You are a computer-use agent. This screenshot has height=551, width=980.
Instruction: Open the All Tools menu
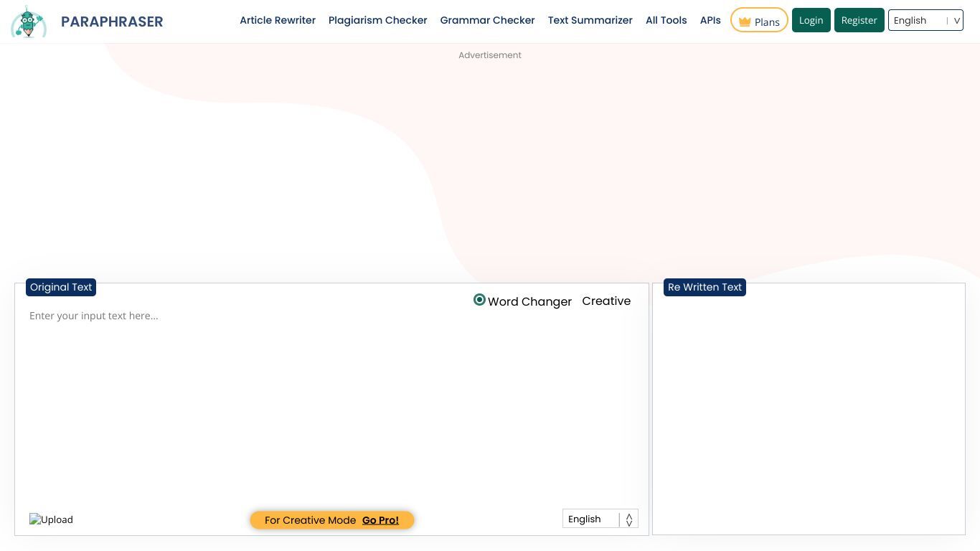pos(666,20)
